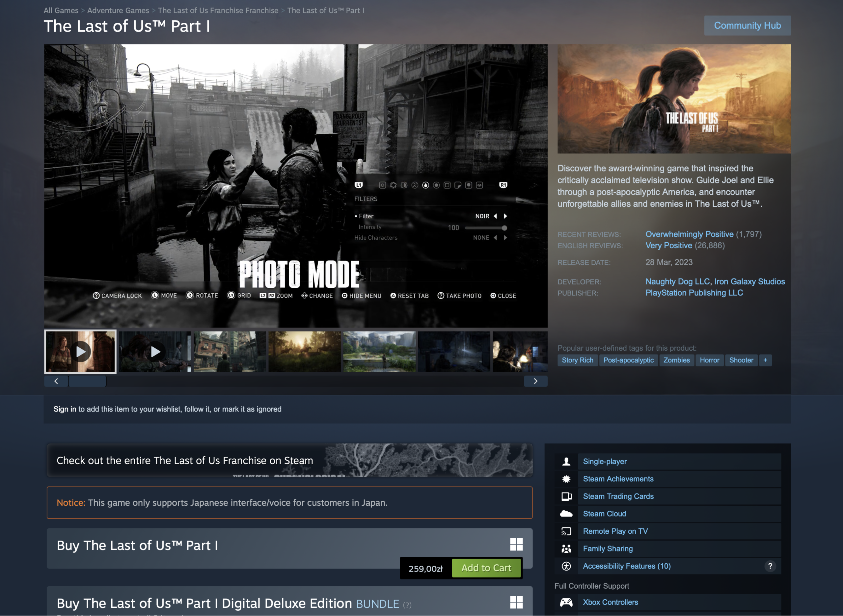The height and width of the screenshot is (616, 843).
Task: Play the first trailer thumbnail with Ellie
Action: [x=80, y=352]
